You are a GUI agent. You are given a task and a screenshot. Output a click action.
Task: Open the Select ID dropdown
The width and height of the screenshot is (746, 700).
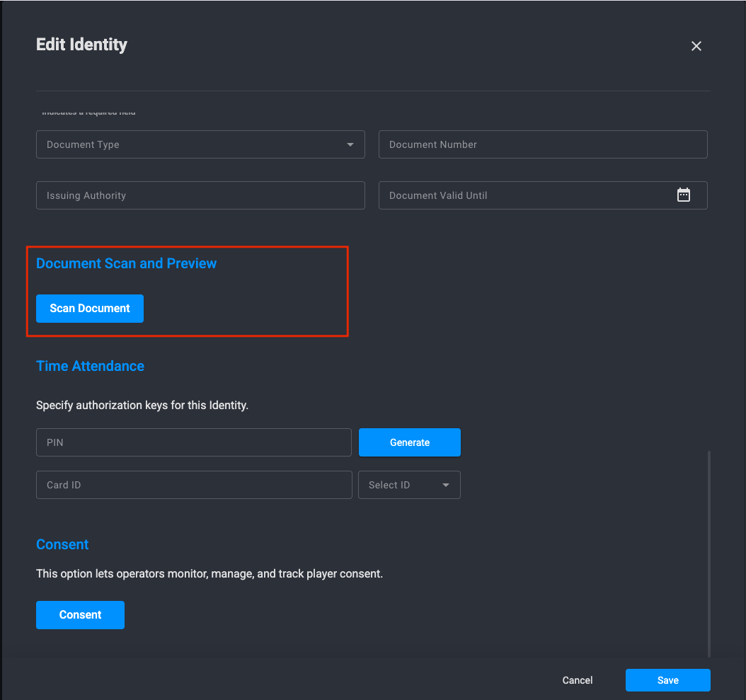point(409,485)
